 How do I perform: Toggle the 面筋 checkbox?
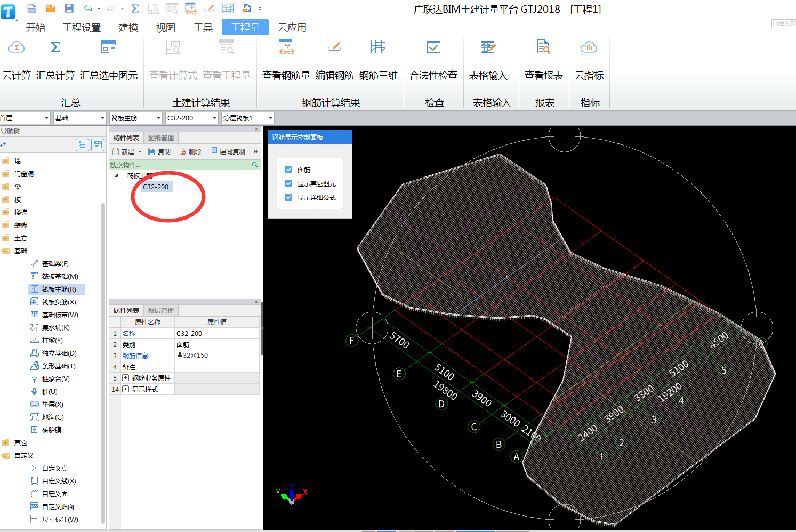click(288, 170)
